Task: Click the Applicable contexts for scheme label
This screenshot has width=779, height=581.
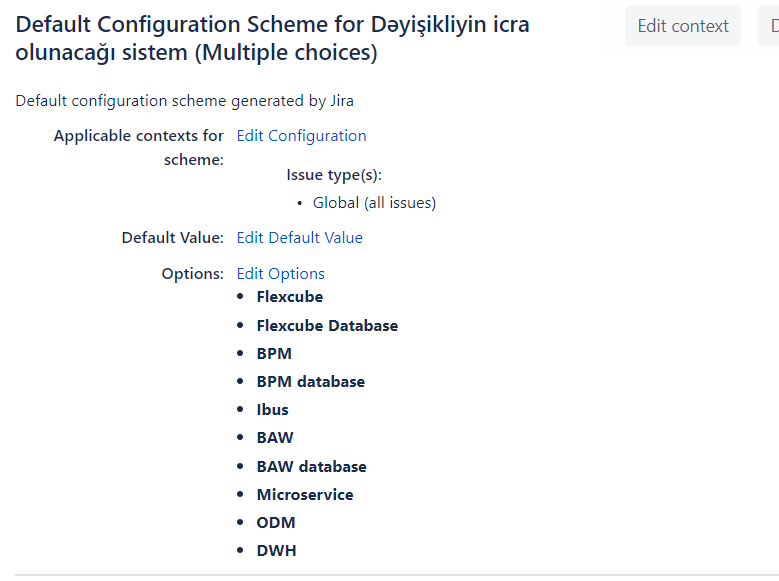Action: [139, 148]
